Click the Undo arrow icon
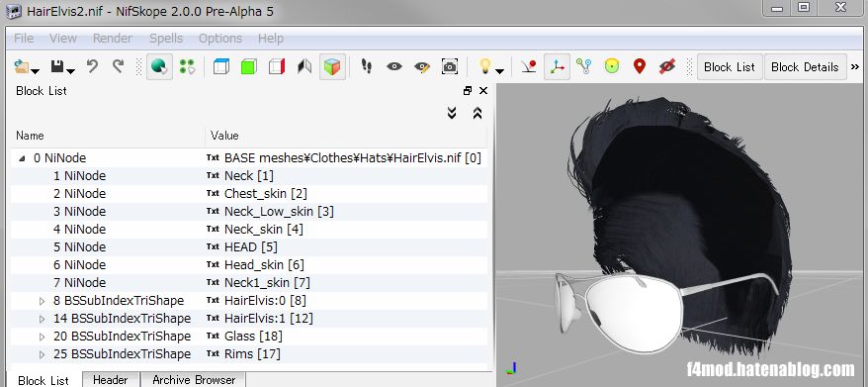 coord(92,67)
